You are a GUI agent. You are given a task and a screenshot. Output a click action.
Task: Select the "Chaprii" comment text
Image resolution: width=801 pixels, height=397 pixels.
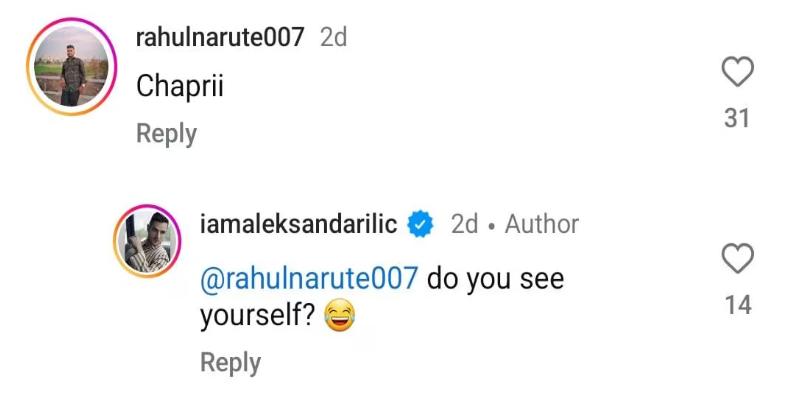[180, 86]
